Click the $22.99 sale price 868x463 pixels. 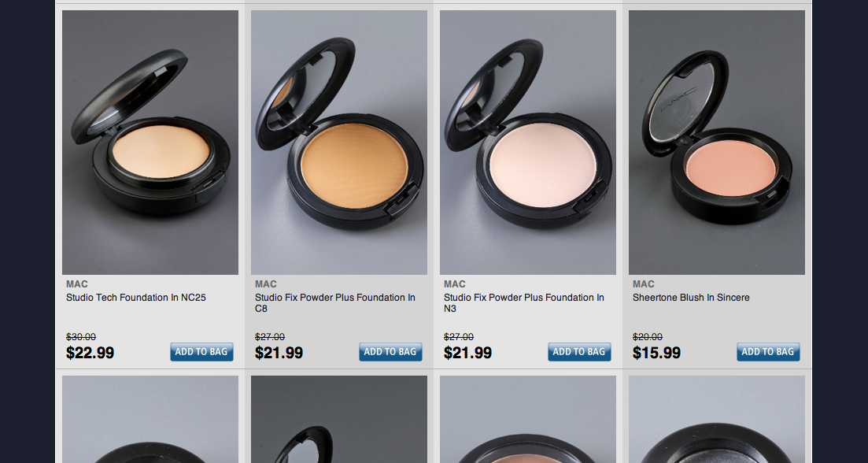[90, 353]
